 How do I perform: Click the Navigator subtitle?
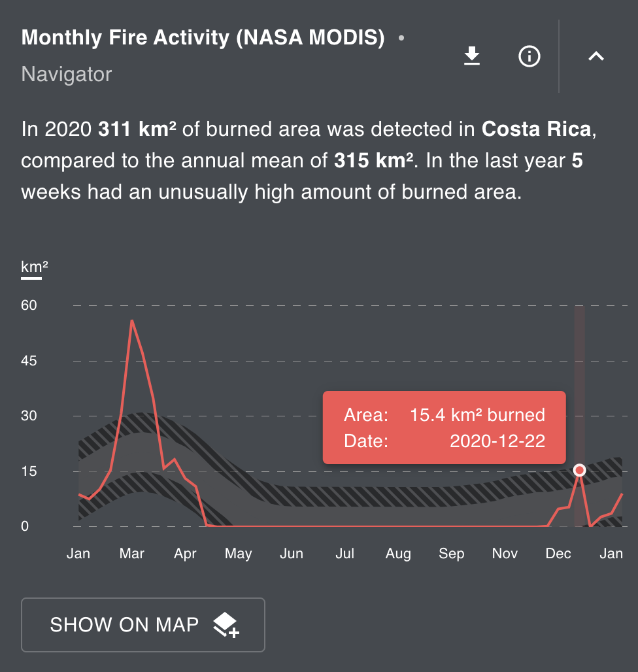[x=67, y=74]
